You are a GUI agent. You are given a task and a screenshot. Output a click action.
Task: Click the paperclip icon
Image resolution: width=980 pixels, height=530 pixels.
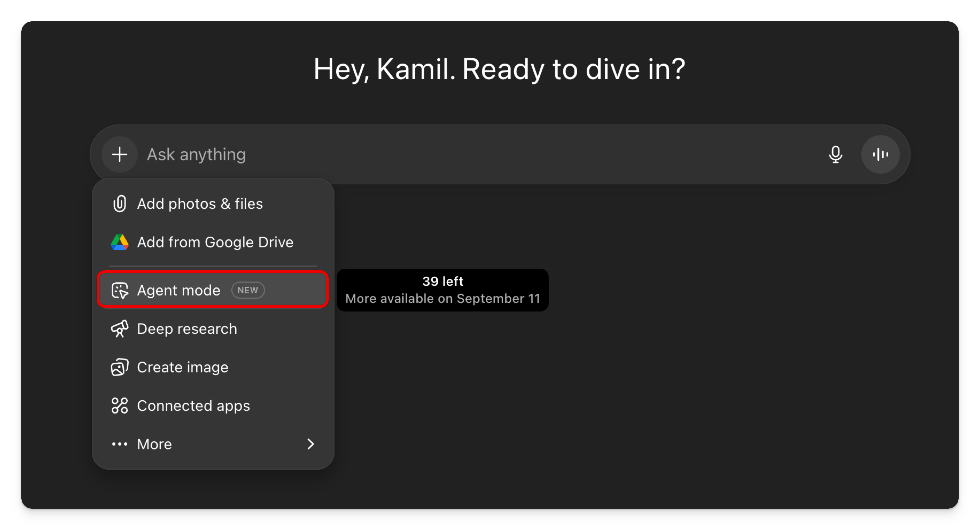point(119,204)
